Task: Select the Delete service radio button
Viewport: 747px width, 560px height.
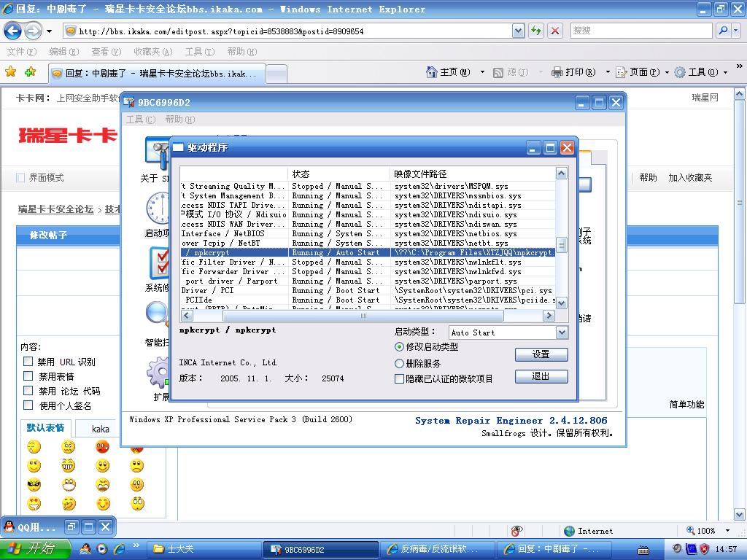Action: click(399, 363)
